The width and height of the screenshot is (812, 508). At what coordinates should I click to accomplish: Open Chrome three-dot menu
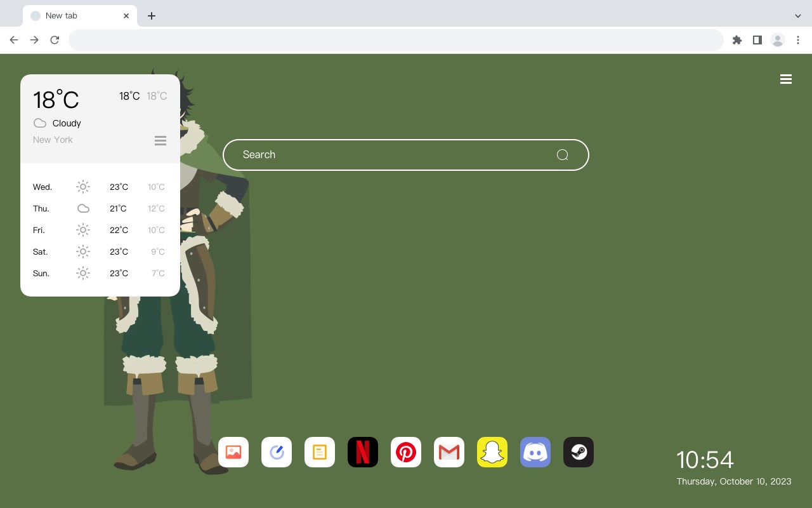(798, 40)
